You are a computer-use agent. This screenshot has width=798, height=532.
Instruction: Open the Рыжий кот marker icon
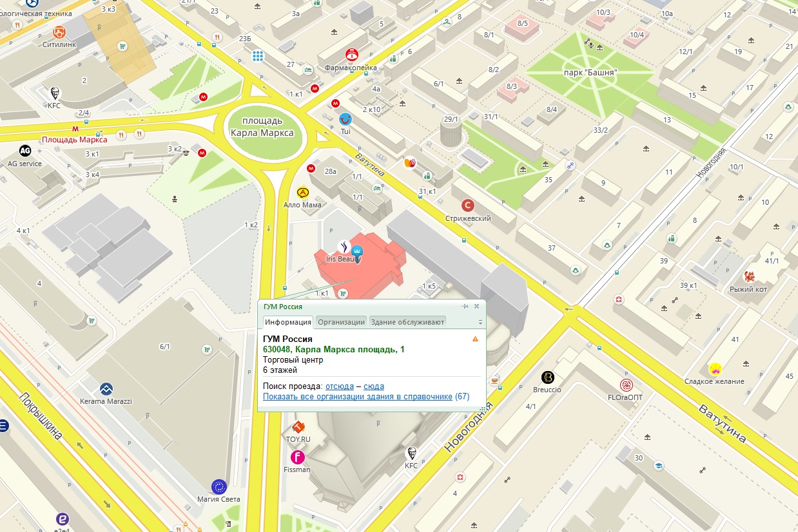tap(750, 277)
